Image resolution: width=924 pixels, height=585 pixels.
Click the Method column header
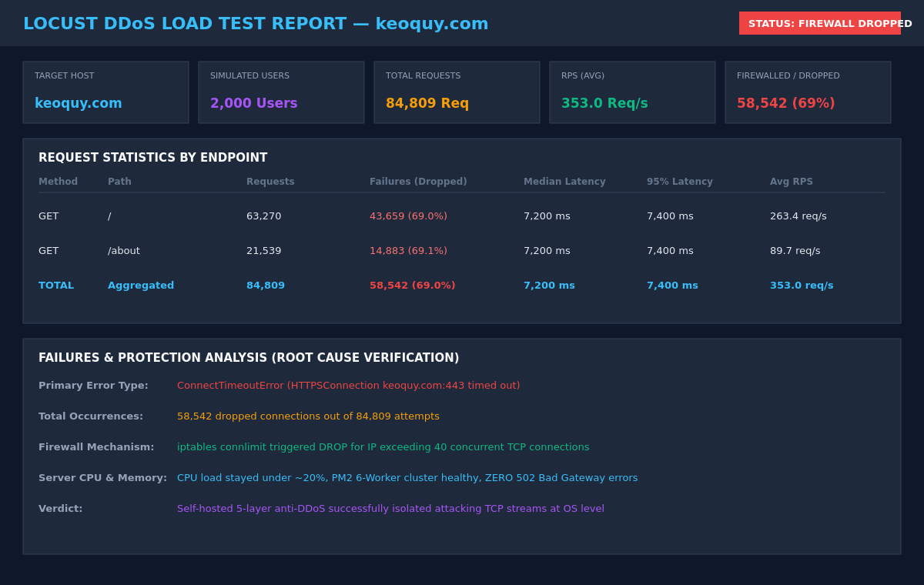pos(58,182)
